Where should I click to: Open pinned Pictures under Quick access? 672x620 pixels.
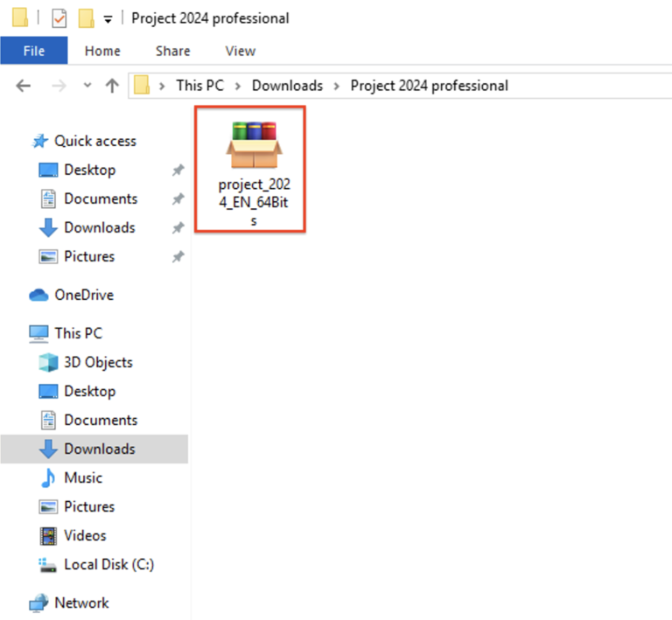coord(77,256)
